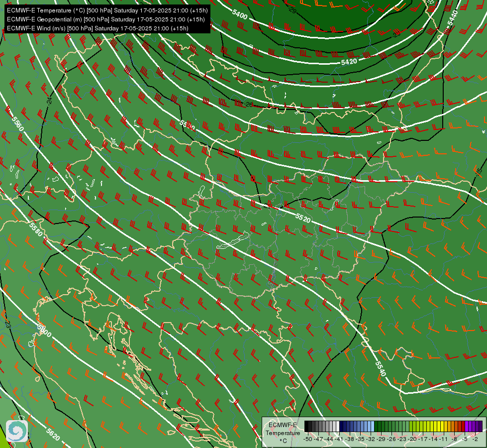Click the -23 isotherm label on the map
This screenshot has width=487, height=448.
click(8, 324)
